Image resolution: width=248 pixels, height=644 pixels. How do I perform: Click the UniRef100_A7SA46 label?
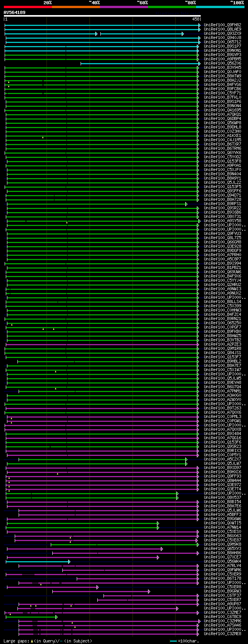[222, 625]
